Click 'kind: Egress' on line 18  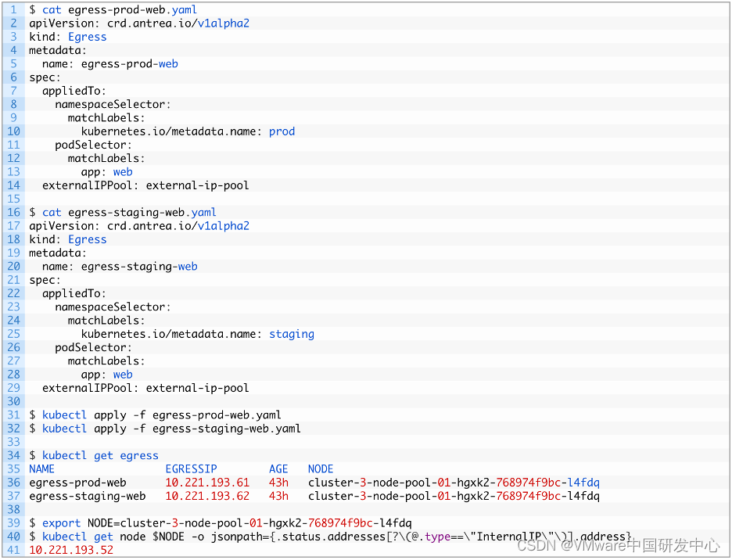[68, 239]
